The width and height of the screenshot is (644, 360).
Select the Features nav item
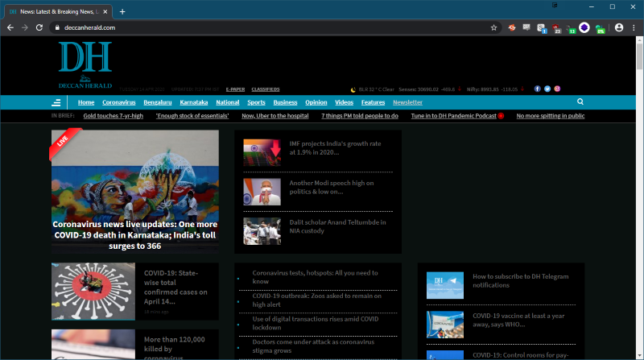[x=373, y=102]
